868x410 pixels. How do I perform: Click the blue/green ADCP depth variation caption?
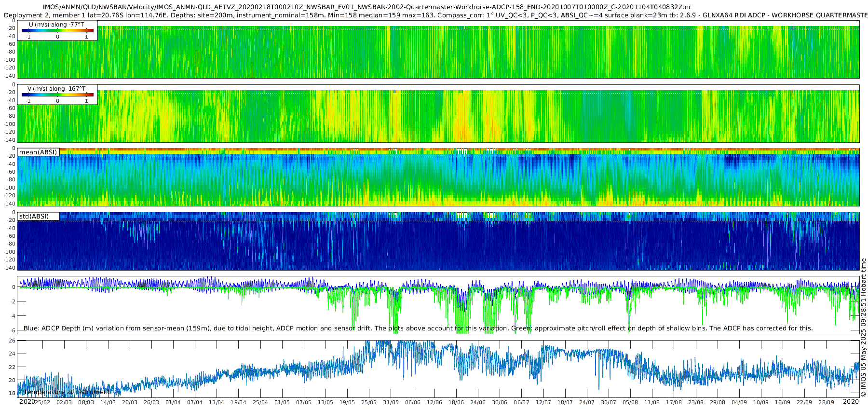coord(418,328)
